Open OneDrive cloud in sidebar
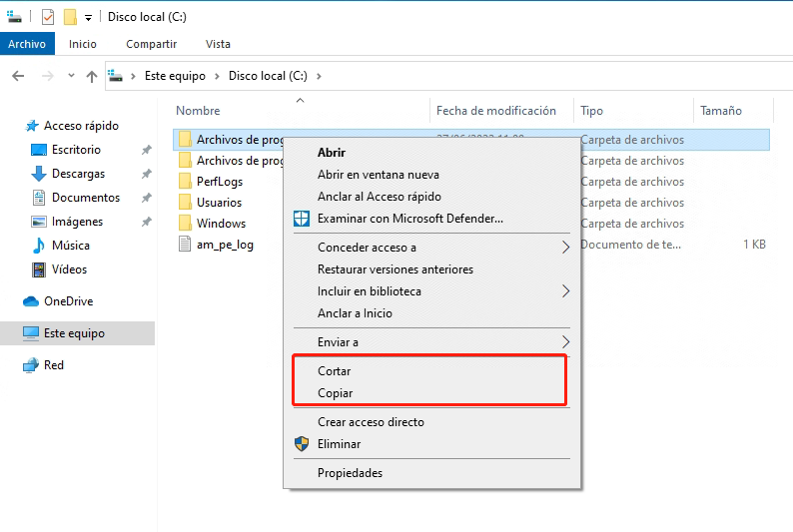 67,301
